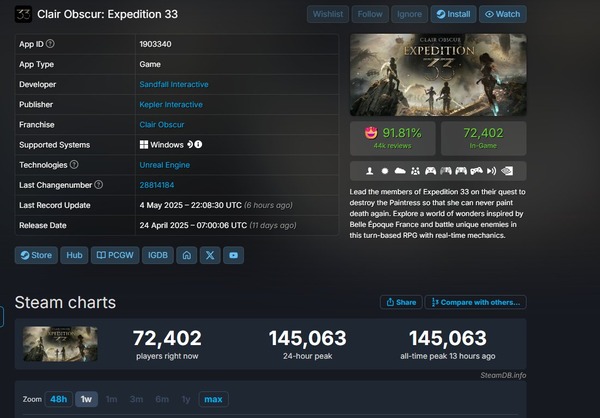This screenshot has width=600, height=418.
Task: Click the Family Sharing feature icon
Action: [415, 171]
